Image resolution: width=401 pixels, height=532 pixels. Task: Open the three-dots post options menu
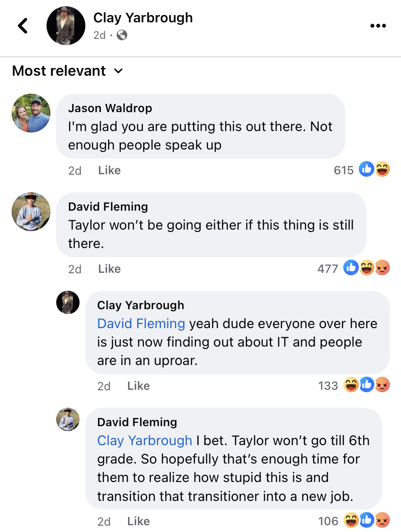(x=378, y=26)
